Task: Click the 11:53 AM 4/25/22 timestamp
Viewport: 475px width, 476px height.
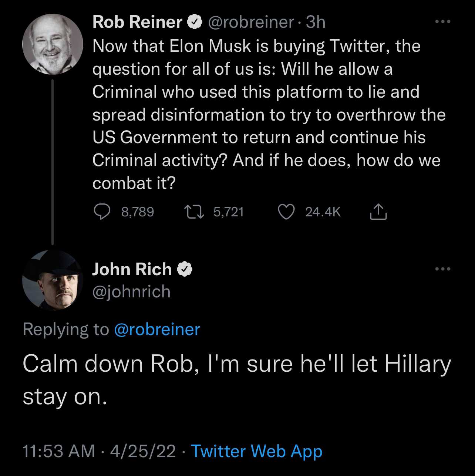Action: tap(99, 451)
